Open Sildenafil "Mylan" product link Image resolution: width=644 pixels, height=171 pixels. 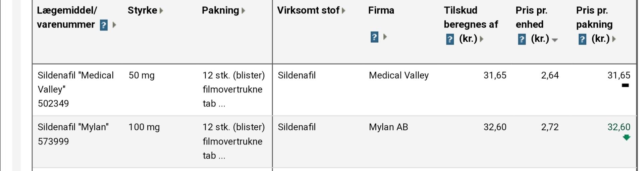(73, 127)
